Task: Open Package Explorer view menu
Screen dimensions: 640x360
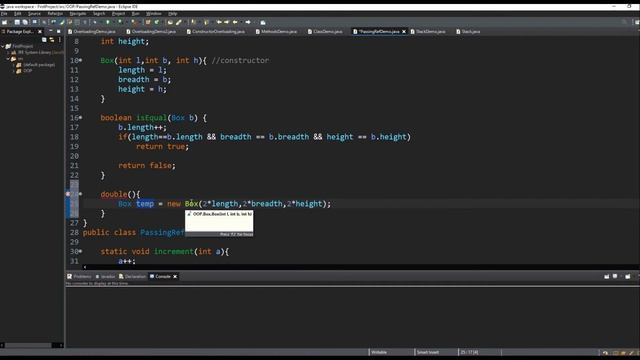Action: click(x=60, y=40)
